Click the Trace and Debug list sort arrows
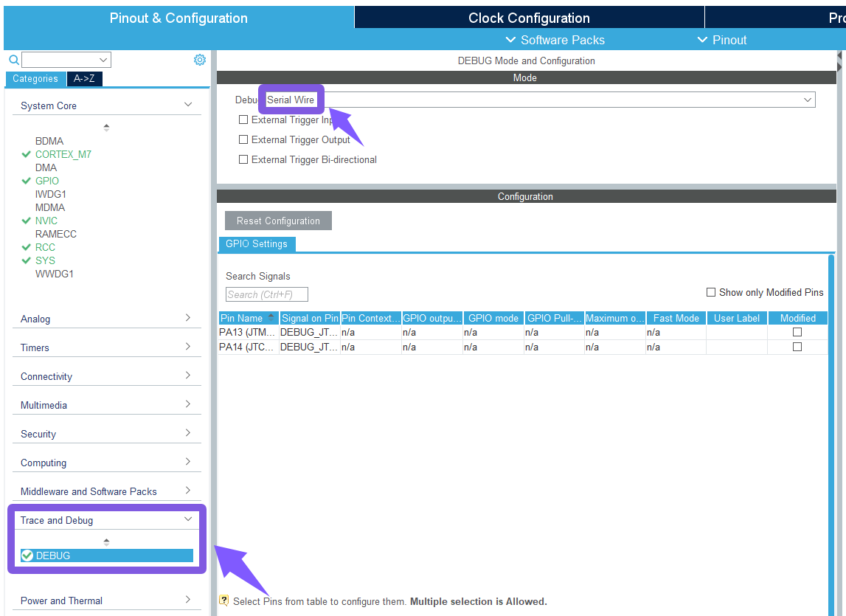This screenshot has width=846, height=616. [x=106, y=541]
